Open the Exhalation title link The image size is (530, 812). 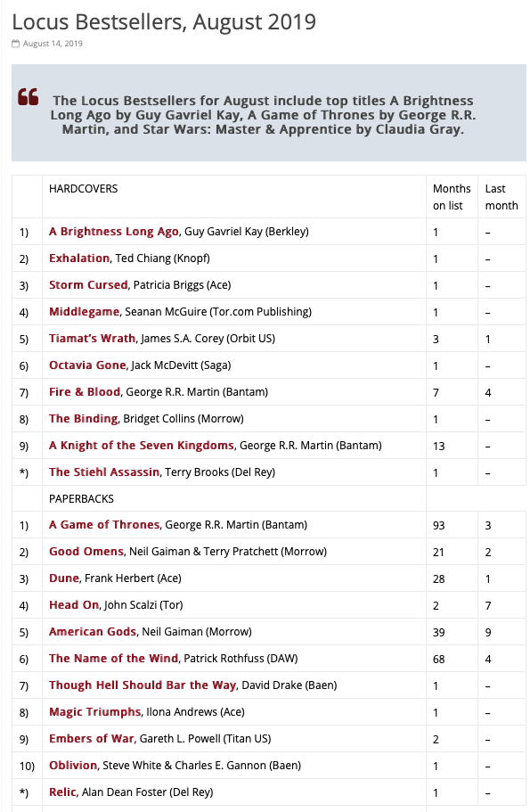point(79,258)
